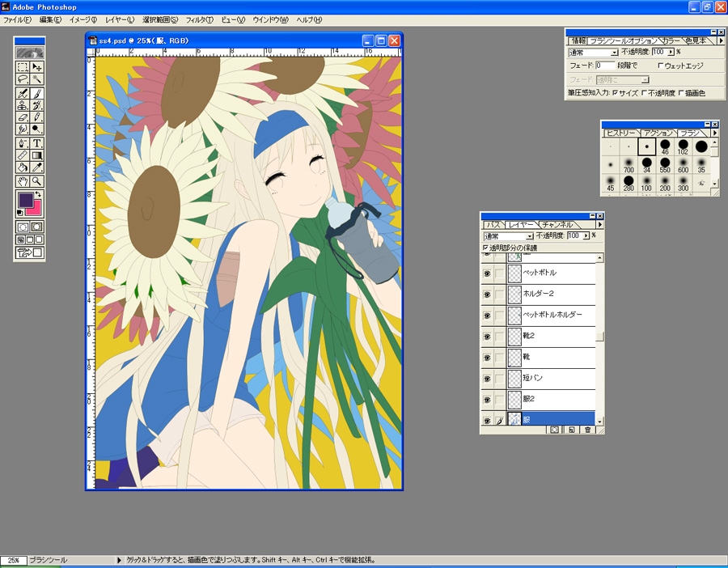Open brush options 不透明度 slider arrow
728x568 pixels.
671,52
